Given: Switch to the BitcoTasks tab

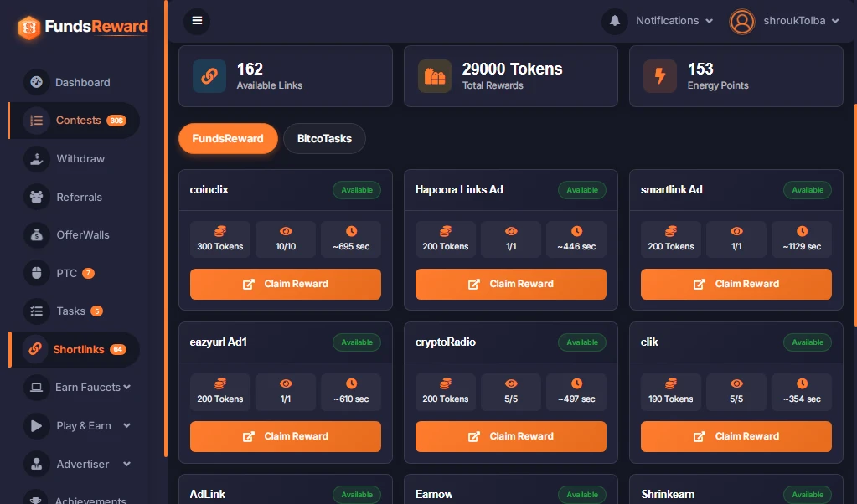Looking at the screenshot, I should [325, 139].
